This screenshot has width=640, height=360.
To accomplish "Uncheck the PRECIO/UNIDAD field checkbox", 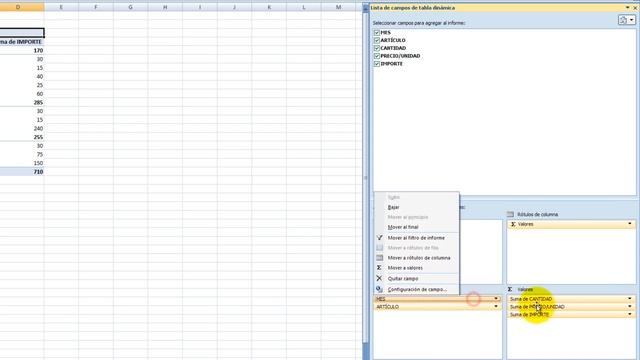I will [x=377, y=56].
